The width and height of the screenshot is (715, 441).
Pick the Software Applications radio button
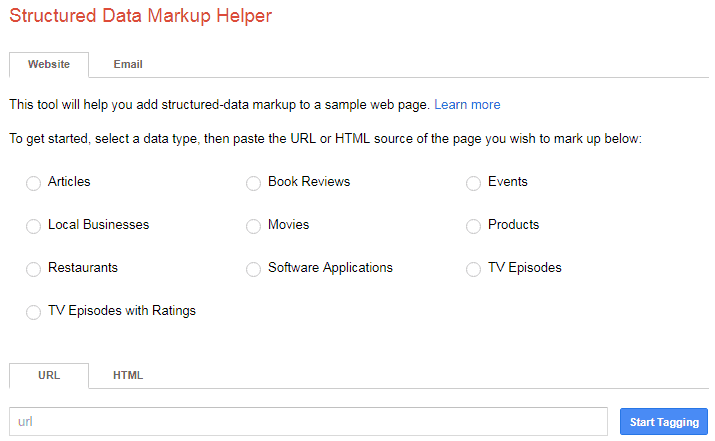point(254,269)
